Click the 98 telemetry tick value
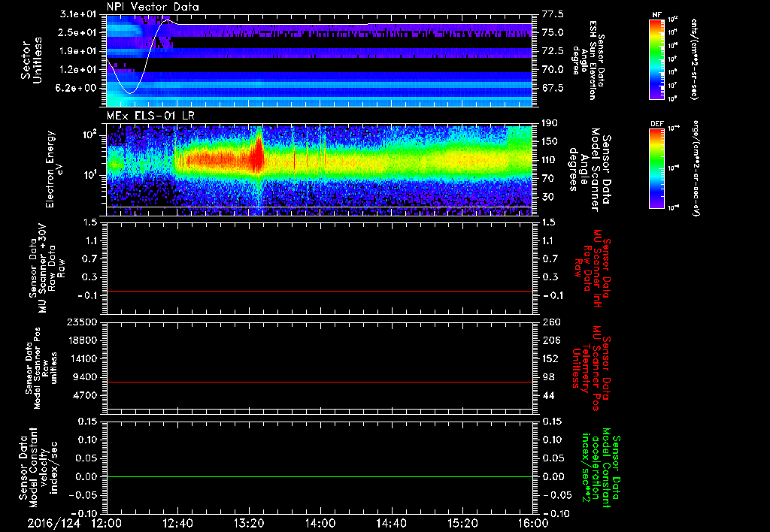 pyautogui.click(x=548, y=377)
